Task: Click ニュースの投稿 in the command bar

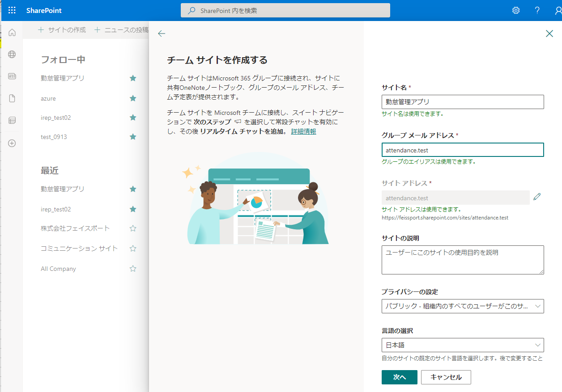Action: pos(121,30)
